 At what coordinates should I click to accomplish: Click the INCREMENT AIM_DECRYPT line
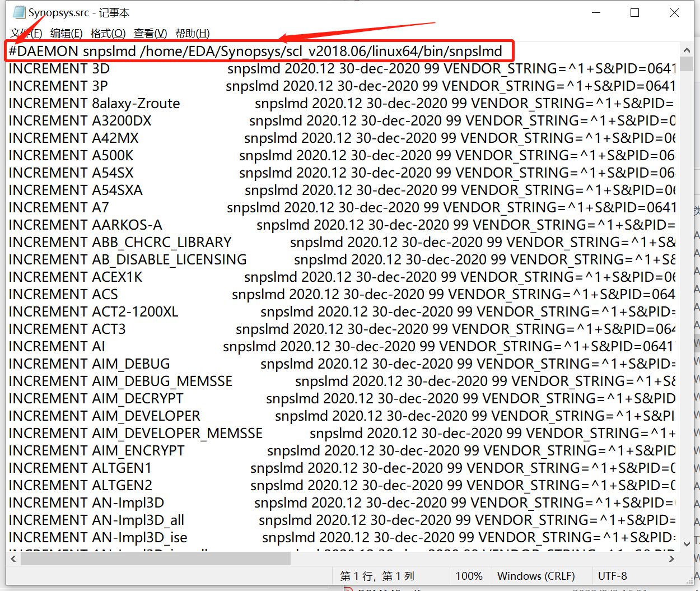tap(342, 398)
